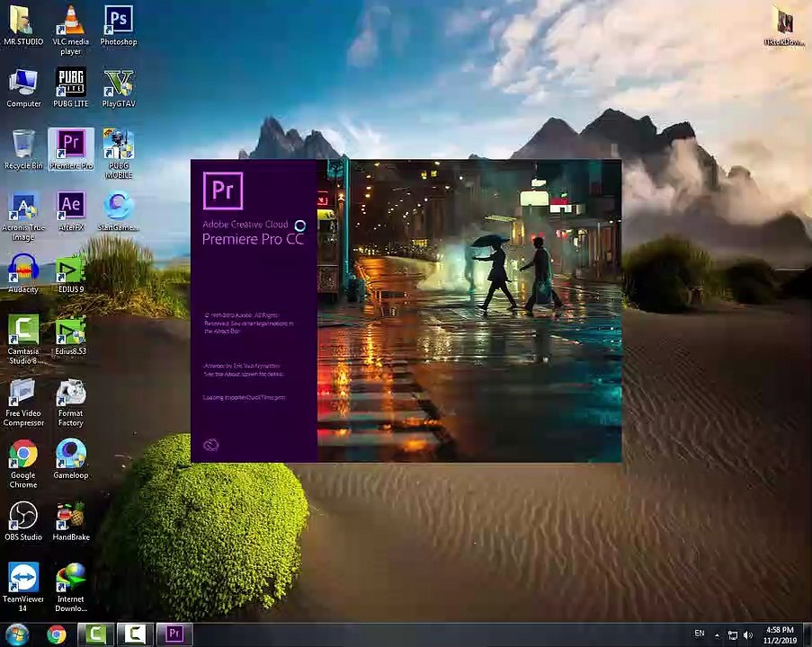Show hidden tray icons arrow
The height and width of the screenshot is (647, 812).
pos(718,635)
